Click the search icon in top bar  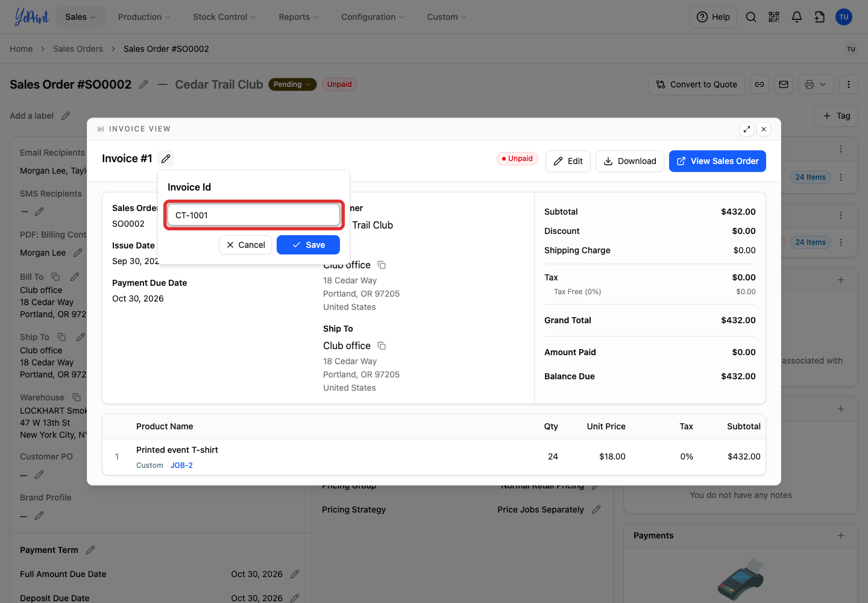pyautogui.click(x=751, y=17)
